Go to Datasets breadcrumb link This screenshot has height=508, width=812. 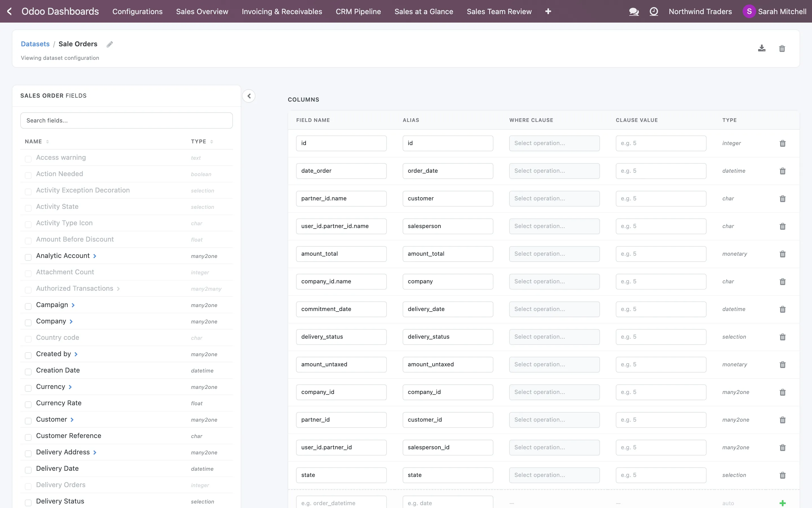click(x=35, y=44)
